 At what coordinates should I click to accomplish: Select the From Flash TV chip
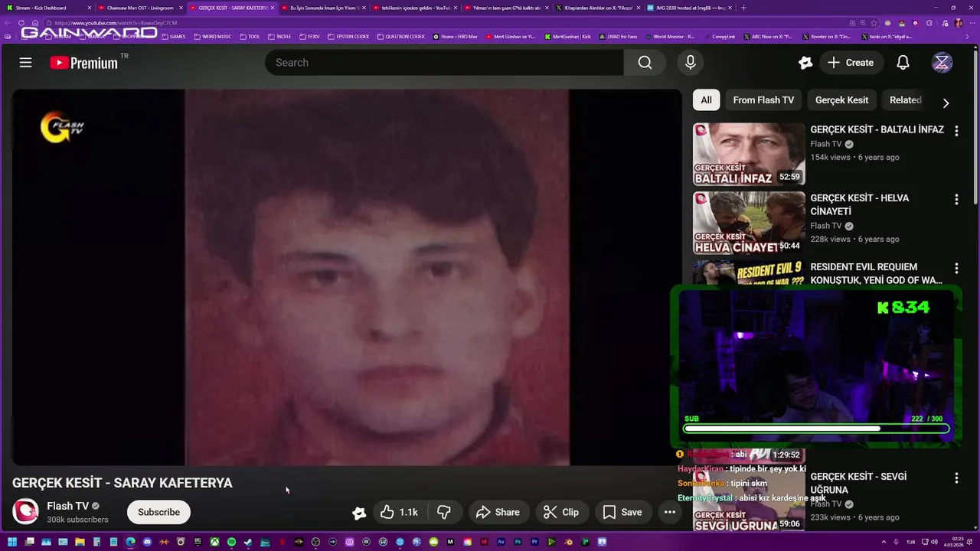coord(763,100)
